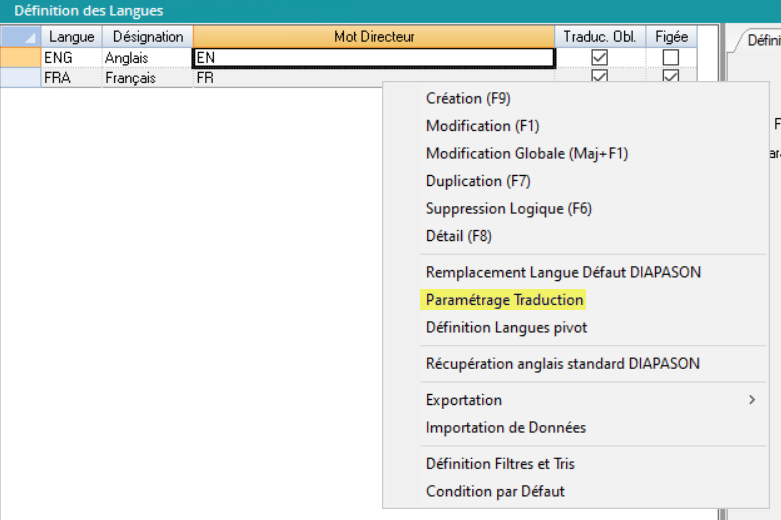Viewport: 781px width, 520px height.
Task: Run Récupération anglais standard DIAPASON
Action: [x=562, y=364]
